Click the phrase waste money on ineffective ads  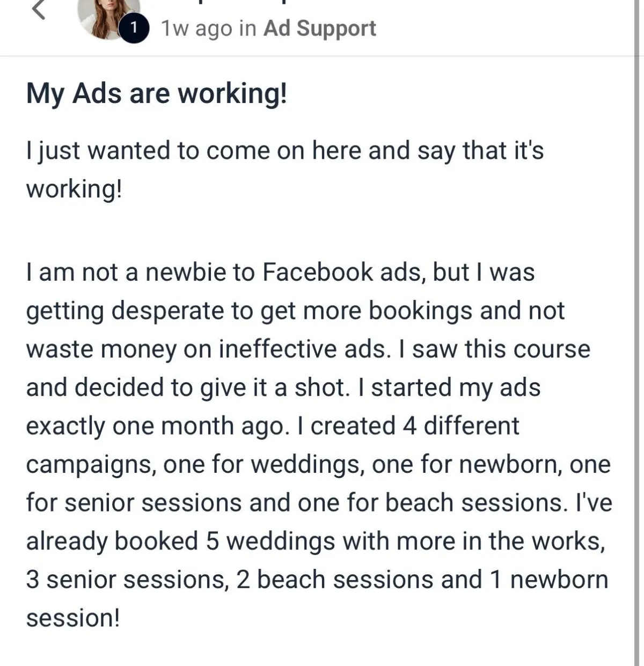tap(207, 349)
